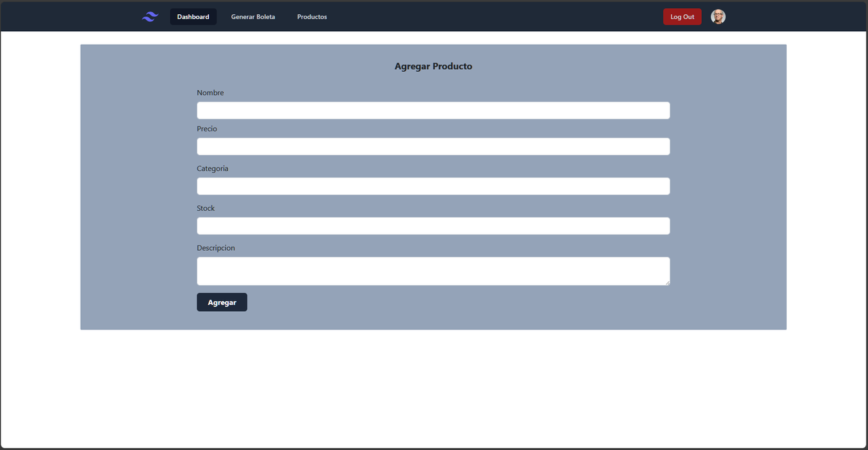The image size is (868, 450).
Task: Click the Categoría field label
Action: [212, 168]
